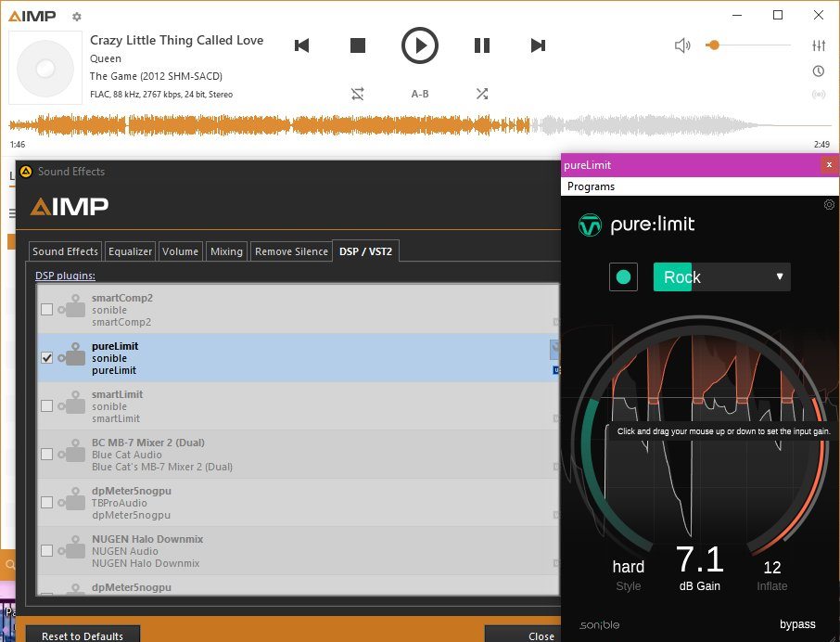Click the smartLimit plugin icon
840x642 pixels.
click(x=72, y=403)
